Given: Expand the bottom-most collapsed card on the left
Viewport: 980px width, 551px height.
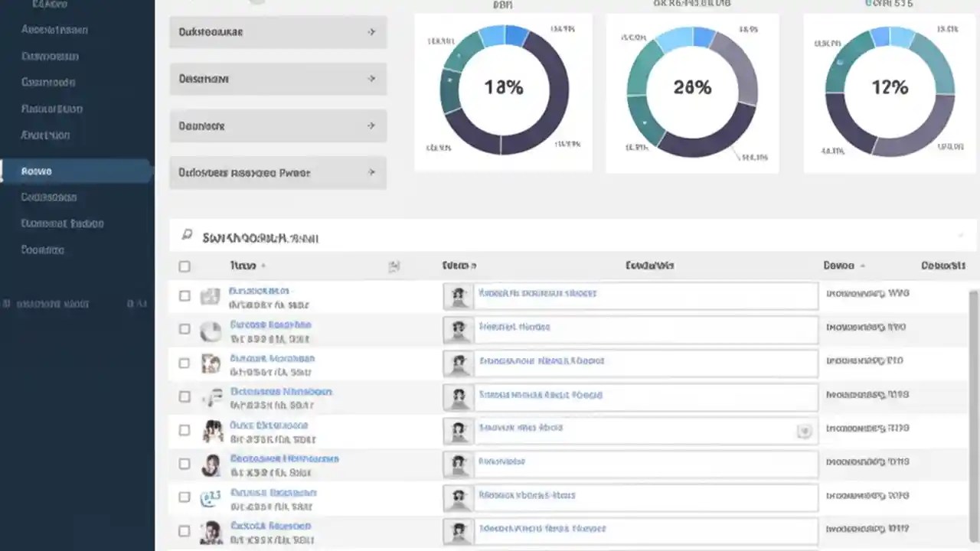Looking at the screenshot, I should [371, 172].
